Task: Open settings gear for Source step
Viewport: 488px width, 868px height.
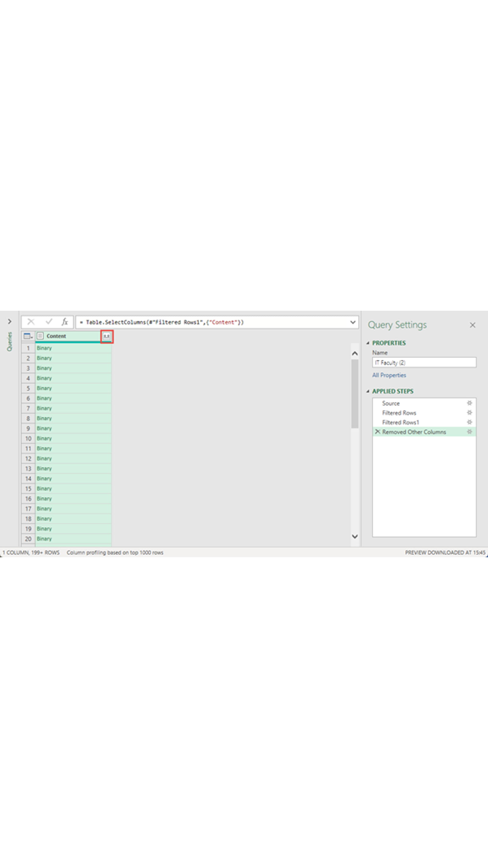Action: (469, 403)
